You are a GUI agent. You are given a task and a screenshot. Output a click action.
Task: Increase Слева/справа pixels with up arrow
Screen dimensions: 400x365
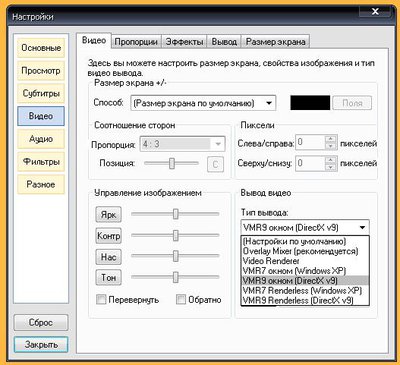click(330, 139)
